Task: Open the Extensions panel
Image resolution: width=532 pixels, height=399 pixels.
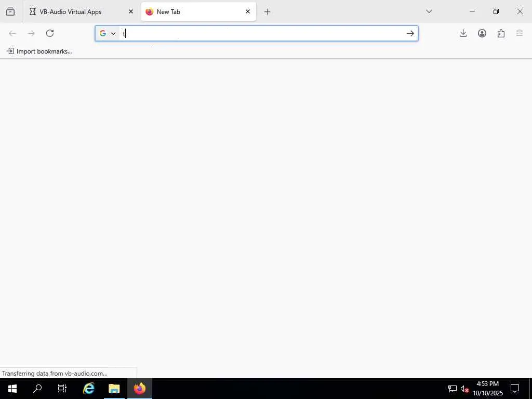Action: point(501,33)
